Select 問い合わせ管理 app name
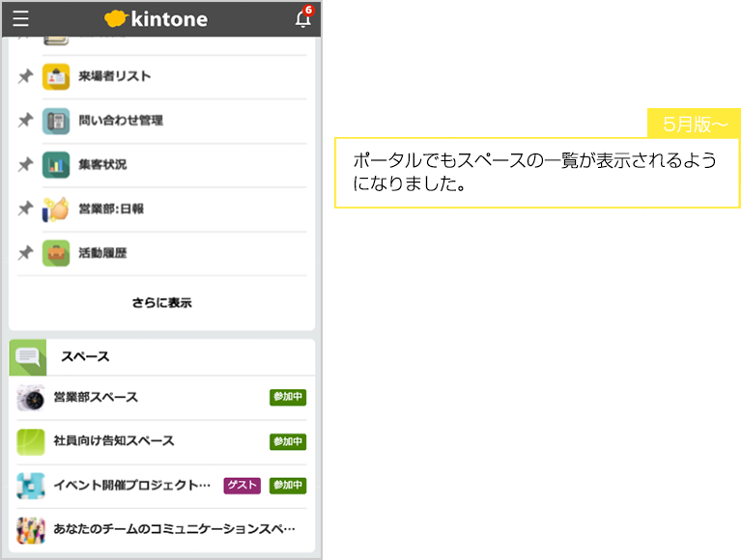The image size is (742, 560). pos(121,120)
